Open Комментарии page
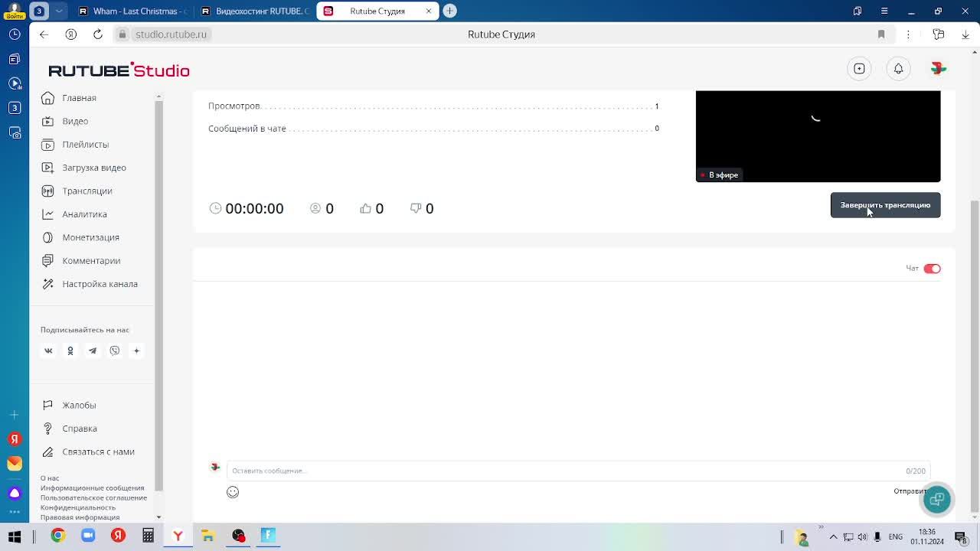This screenshot has height=551, width=980. click(x=91, y=260)
